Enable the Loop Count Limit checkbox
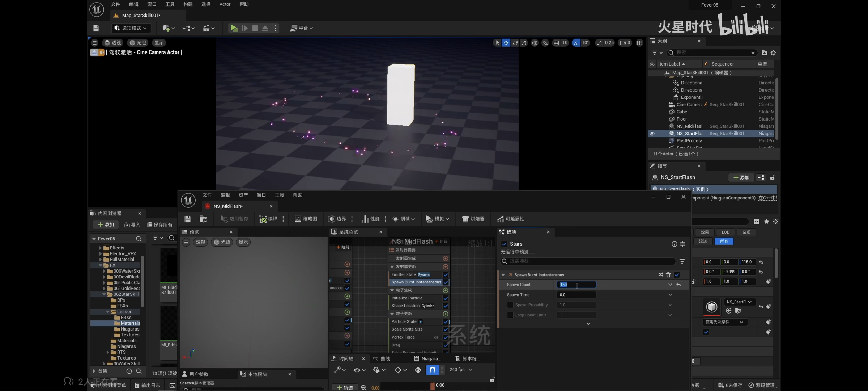868x391 pixels. 510,315
